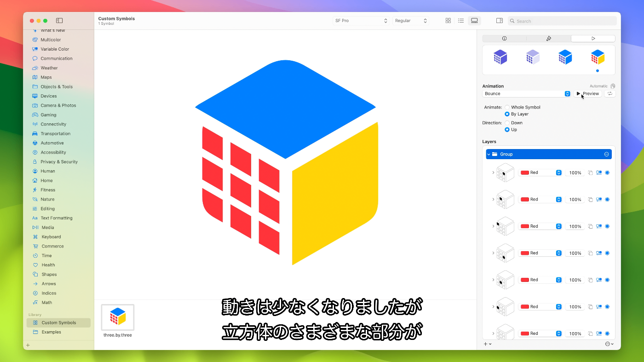The width and height of the screenshot is (644, 362).
Task: Open the Shapes category
Action: 49,275
